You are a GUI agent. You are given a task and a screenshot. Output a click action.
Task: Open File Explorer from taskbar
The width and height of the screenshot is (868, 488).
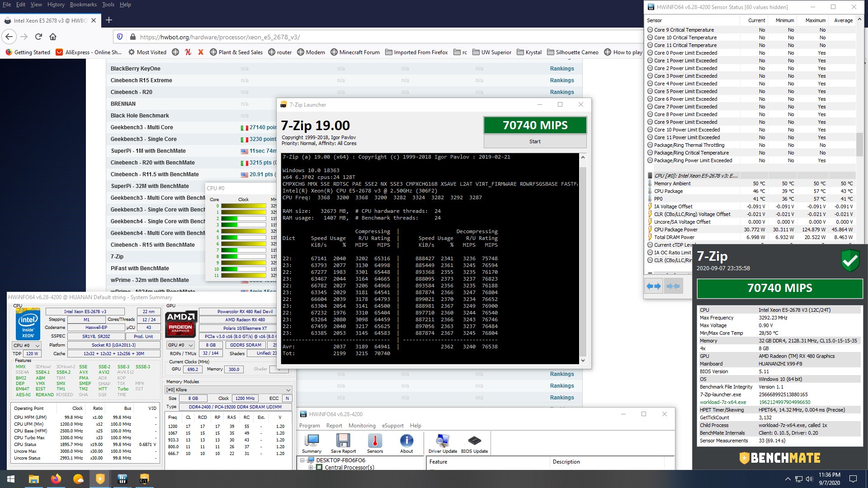tap(33, 479)
